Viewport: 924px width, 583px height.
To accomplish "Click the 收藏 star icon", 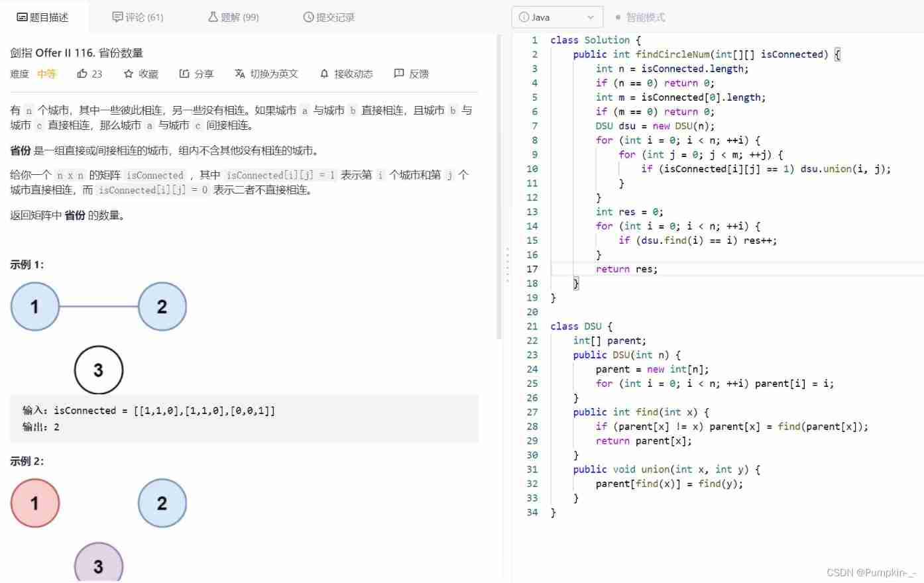I will tap(129, 74).
